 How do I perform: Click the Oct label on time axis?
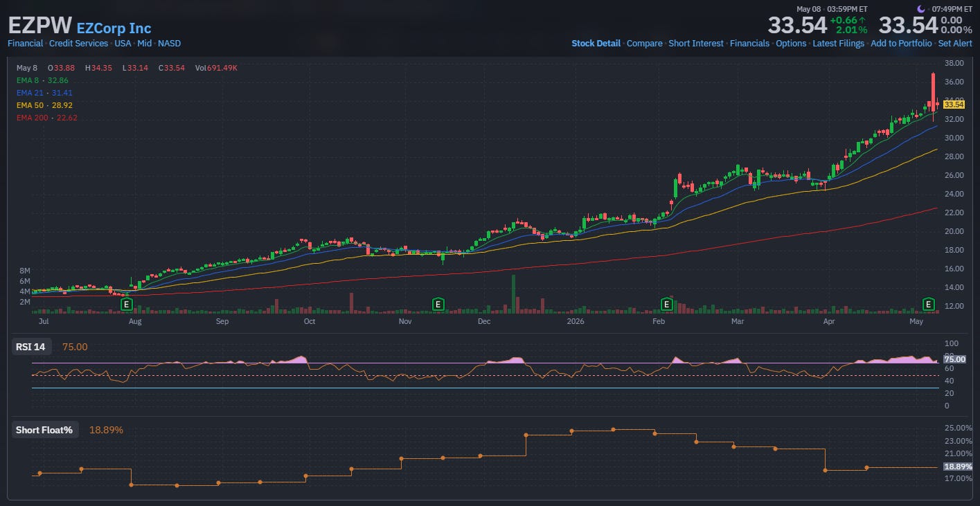coord(310,322)
